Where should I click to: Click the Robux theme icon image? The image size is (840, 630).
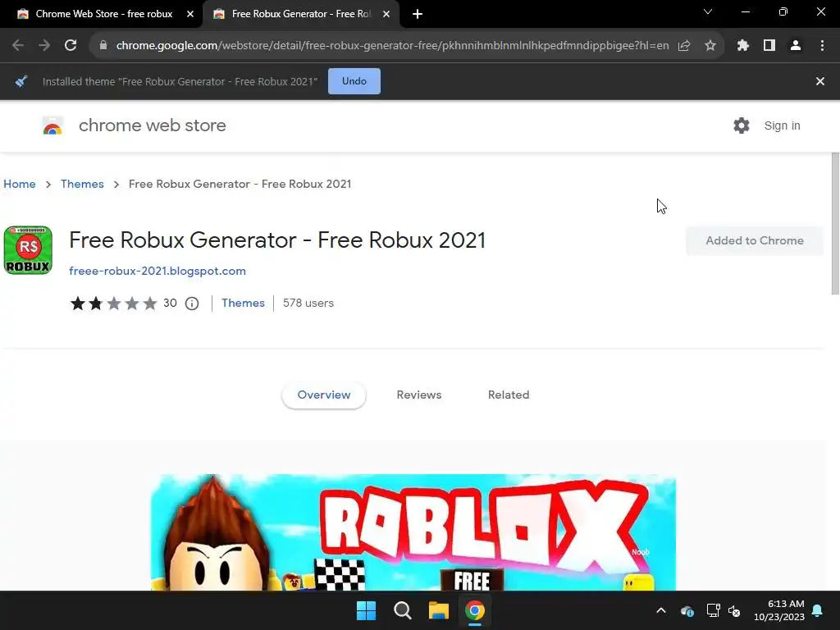pos(28,250)
